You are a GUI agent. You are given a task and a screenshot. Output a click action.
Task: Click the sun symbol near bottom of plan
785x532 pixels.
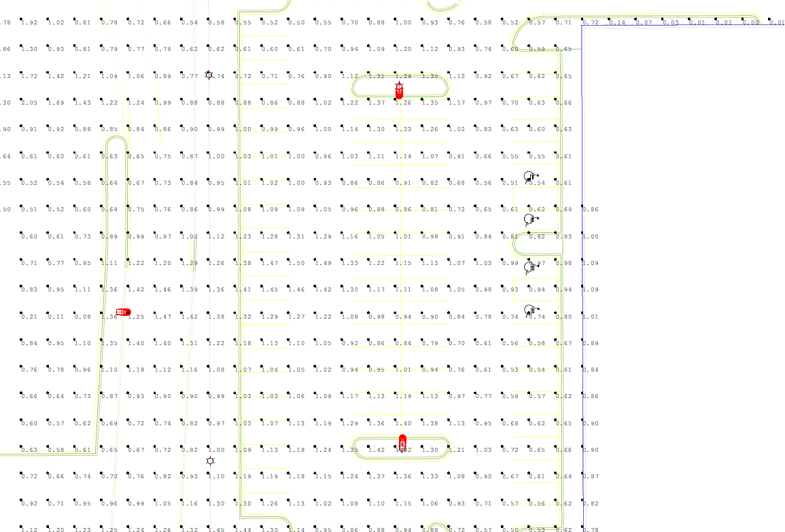pos(209,461)
